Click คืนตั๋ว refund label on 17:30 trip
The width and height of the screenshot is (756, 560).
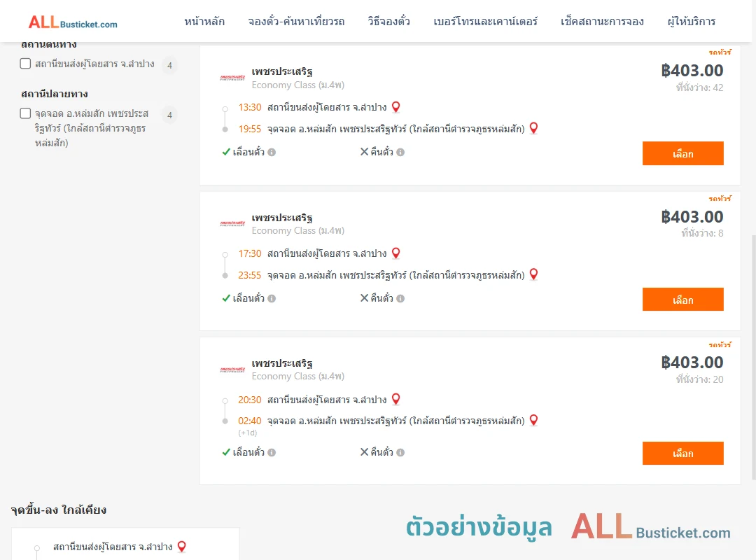click(382, 299)
